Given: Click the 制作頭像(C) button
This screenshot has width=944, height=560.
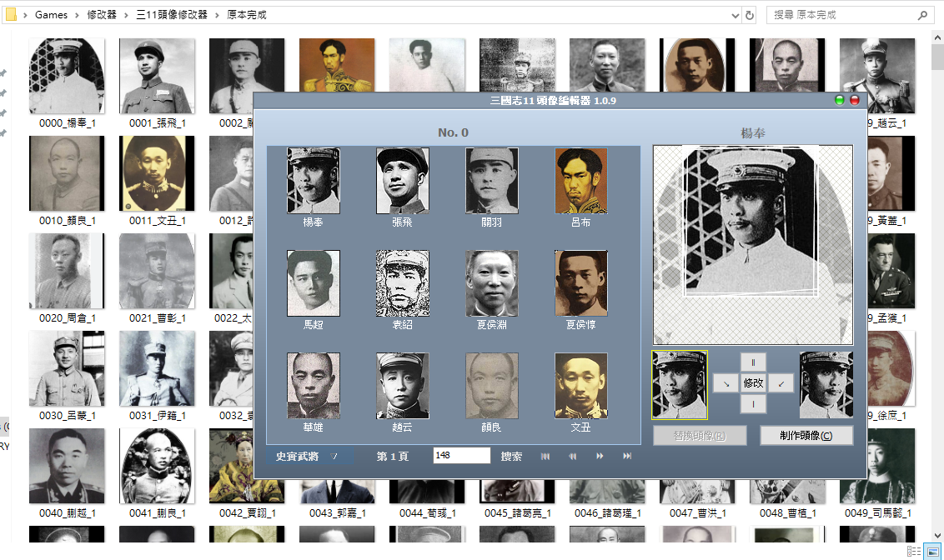Looking at the screenshot, I should [806, 436].
